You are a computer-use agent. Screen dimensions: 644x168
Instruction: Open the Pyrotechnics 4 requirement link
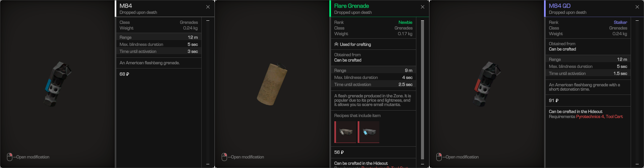point(590,117)
